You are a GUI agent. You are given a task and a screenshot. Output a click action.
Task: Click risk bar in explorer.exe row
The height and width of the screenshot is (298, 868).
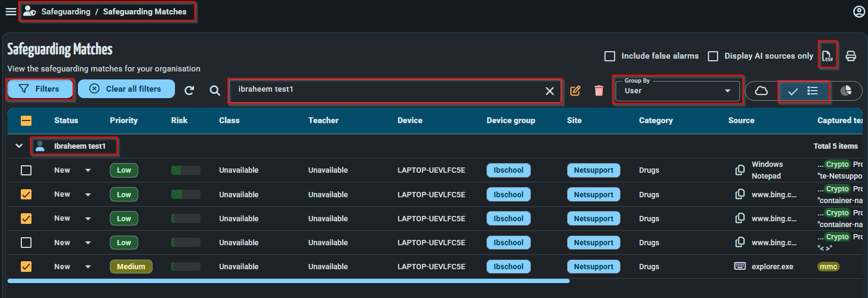tap(186, 267)
